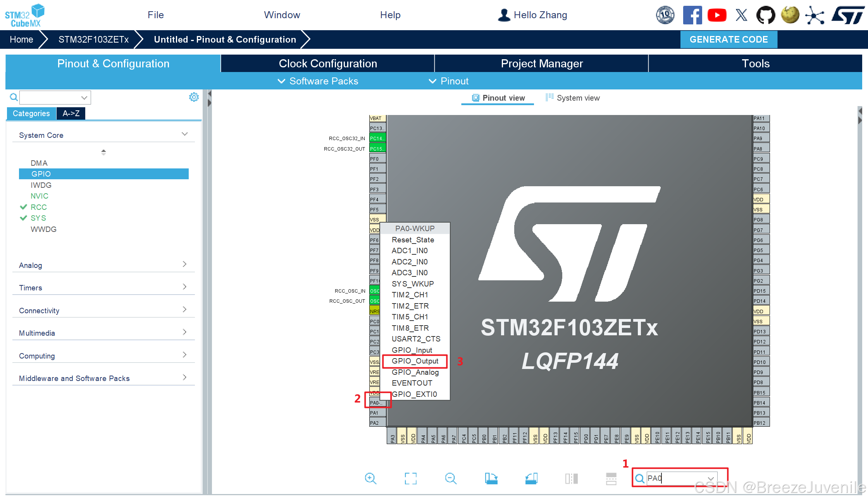Rotate the chip counter-clockwise icon

click(531, 479)
